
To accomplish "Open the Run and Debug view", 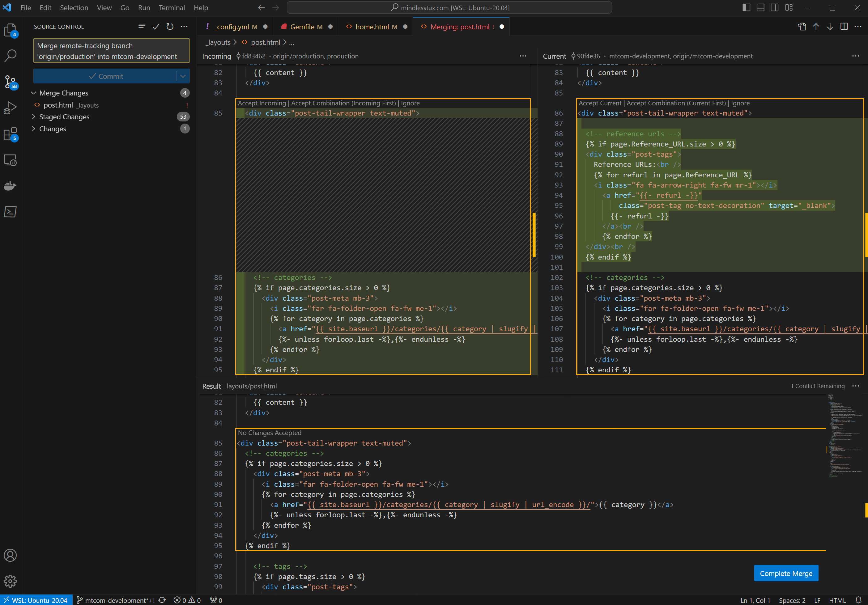I will (x=10, y=107).
